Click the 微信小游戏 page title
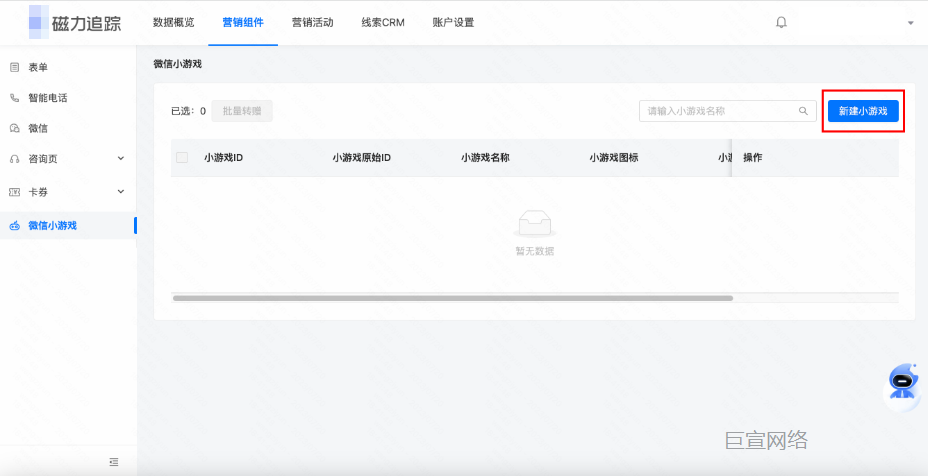Screen dimensions: 928x476 (178, 64)
